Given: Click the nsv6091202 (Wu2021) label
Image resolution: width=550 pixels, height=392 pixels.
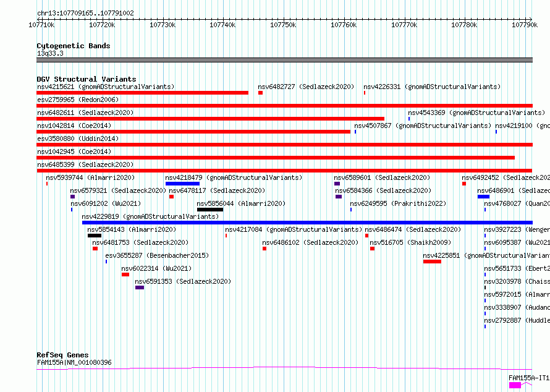Looking at the screenshot, I should (106, 203).
